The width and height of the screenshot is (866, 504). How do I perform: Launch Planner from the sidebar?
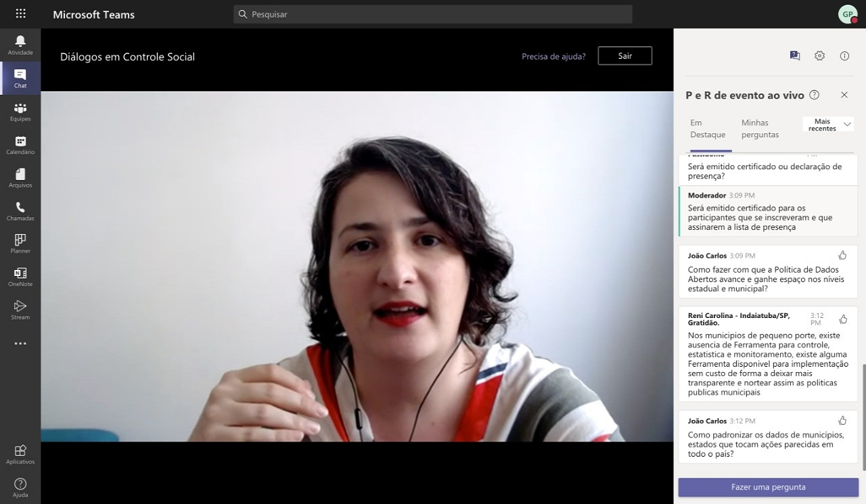pyautogui.click(x=20, y=243)
